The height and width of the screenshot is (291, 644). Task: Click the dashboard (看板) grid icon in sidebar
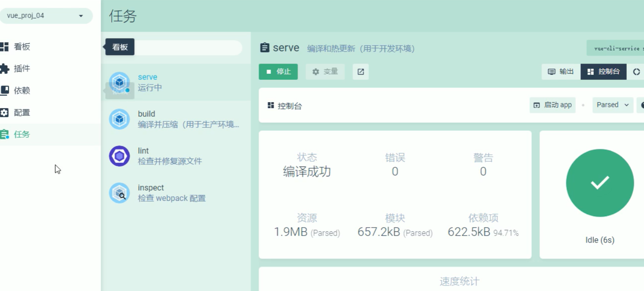click(x=4, y=47)
